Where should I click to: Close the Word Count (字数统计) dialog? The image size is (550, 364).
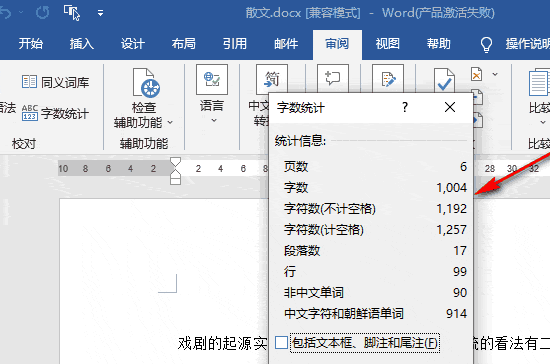click(x=450, y=107)
